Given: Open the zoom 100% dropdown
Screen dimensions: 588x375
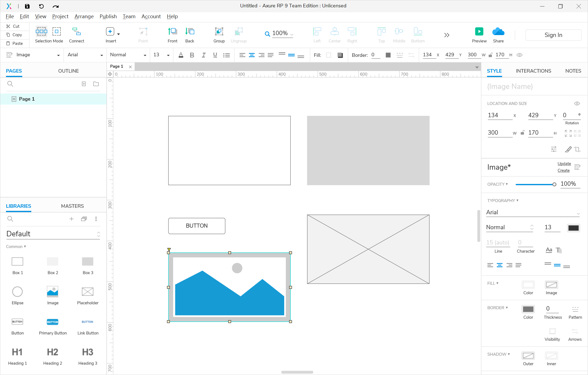Looking at the screenshot, I should click(x=282, y=33).
